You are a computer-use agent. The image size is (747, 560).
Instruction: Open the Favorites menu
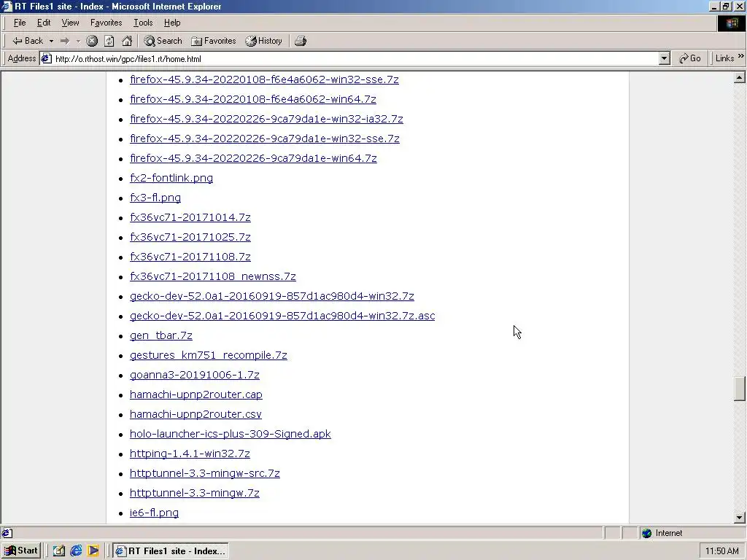107,23
